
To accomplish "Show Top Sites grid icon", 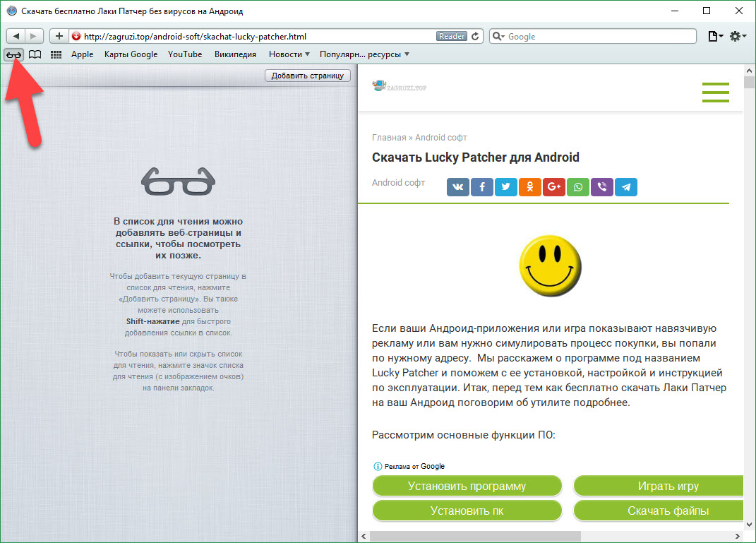I will pyautogui.click(x=56, y=54).
